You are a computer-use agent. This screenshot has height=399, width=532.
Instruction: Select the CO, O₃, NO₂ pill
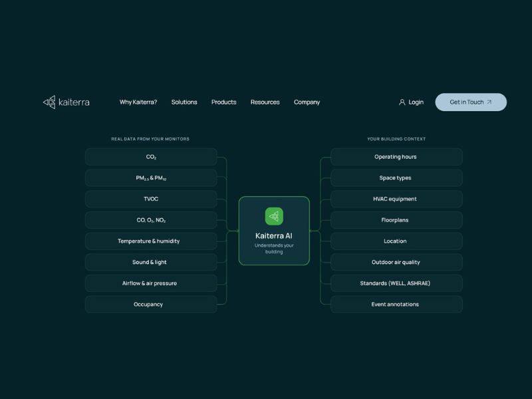pyautogui.click(x=151, y=220)
